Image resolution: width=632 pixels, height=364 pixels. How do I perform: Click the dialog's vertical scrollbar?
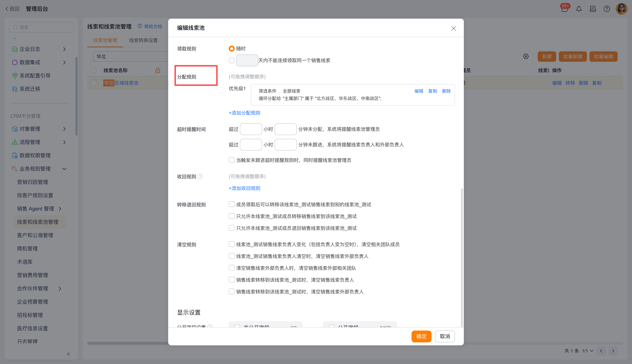point(462,258)
